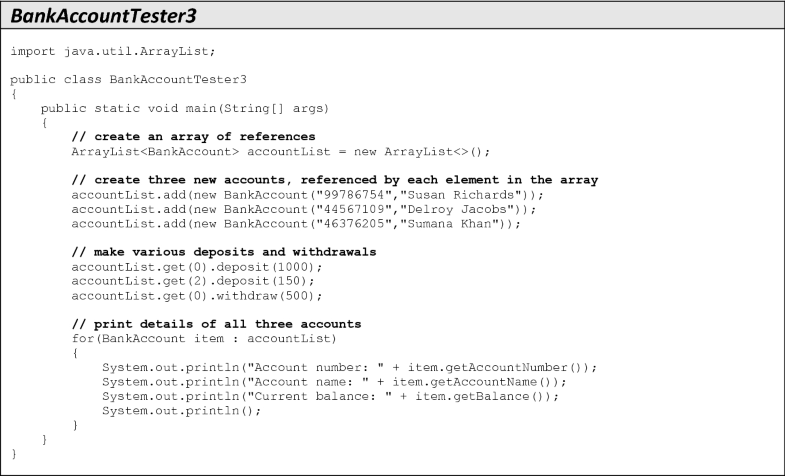Click the println Account number statement
Screen dimensions: 785x476
[349, 368]
